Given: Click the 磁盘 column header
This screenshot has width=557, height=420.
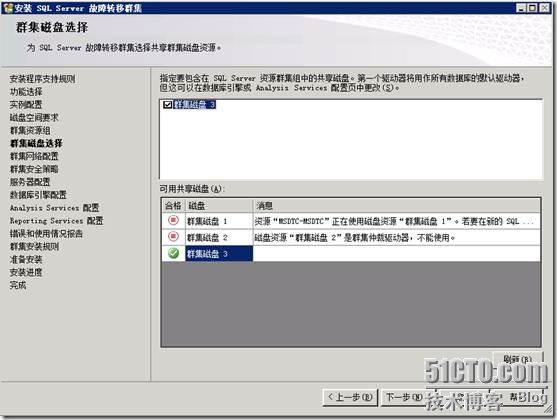Looking at the screenshot, I should coord(219,205).
